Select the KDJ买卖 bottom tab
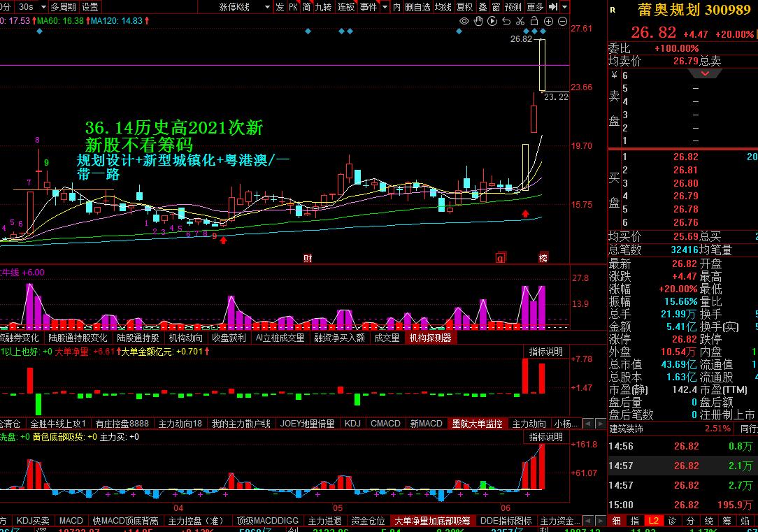This screenshot has height=532, width=758. point(33,521)
